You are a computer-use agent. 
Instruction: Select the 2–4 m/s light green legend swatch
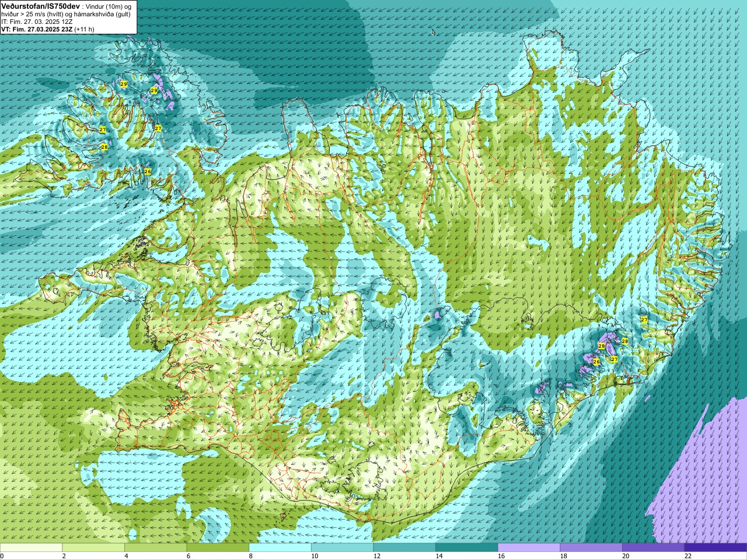click(93, 548)
